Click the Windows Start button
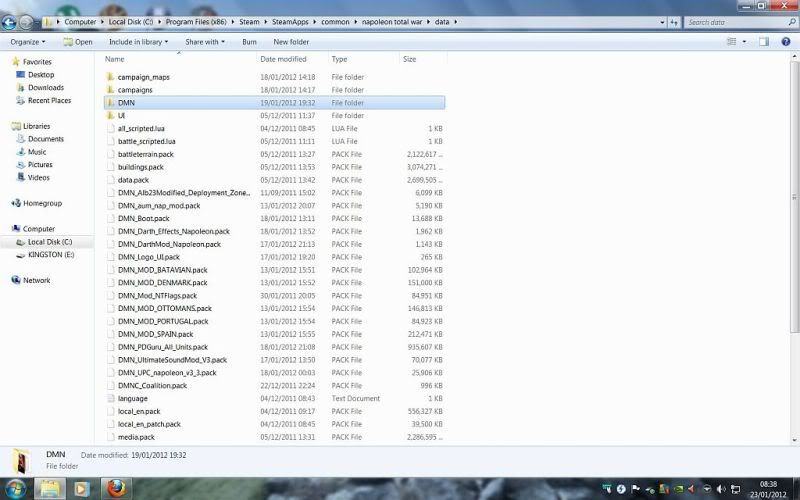The height and width of the screenshot is (500, 800). click(x=13, y=489)
